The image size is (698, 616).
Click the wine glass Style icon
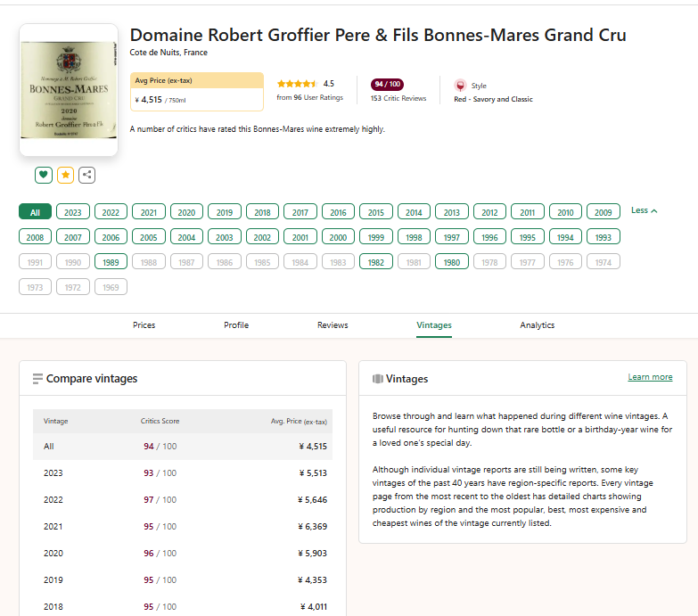pyautogui.click(x=460, y=86)
